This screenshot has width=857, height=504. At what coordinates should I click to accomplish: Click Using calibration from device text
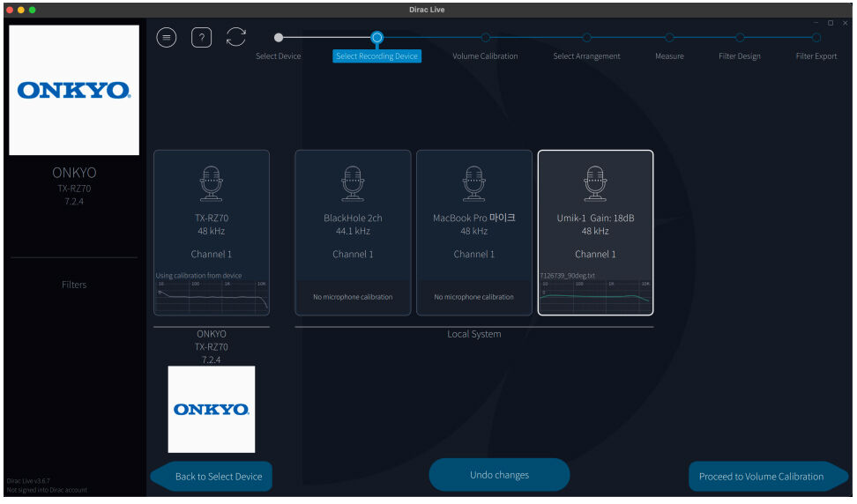[199, 276]
